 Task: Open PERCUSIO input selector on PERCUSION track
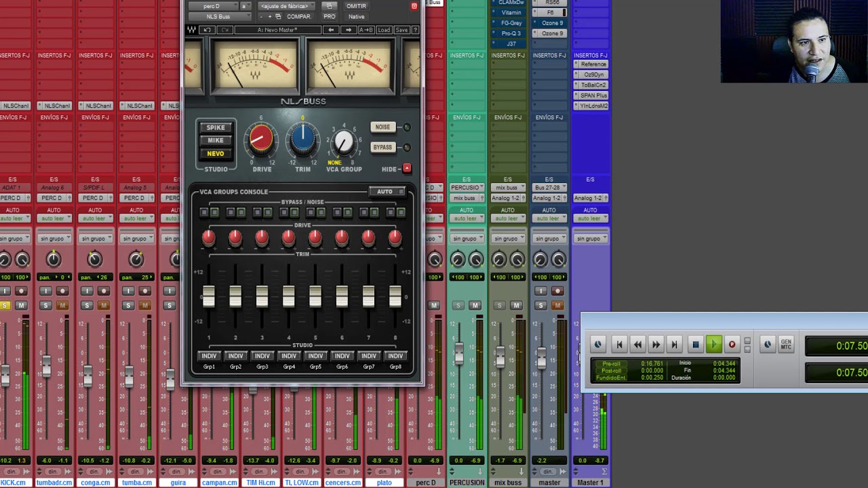pyautogui.click(x=467, y=187)
